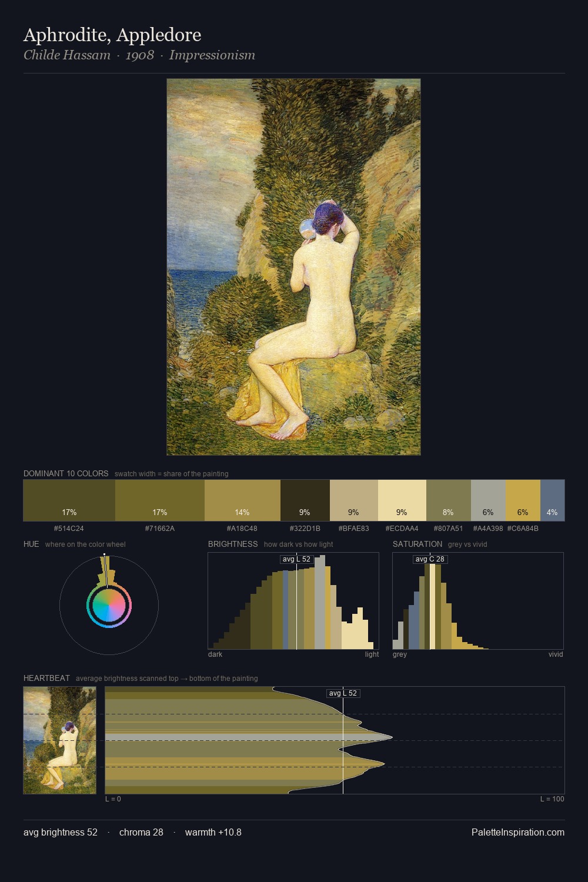Click the "avg C 28" marker label
Screen dimensions: 588x882
point(430,559)
